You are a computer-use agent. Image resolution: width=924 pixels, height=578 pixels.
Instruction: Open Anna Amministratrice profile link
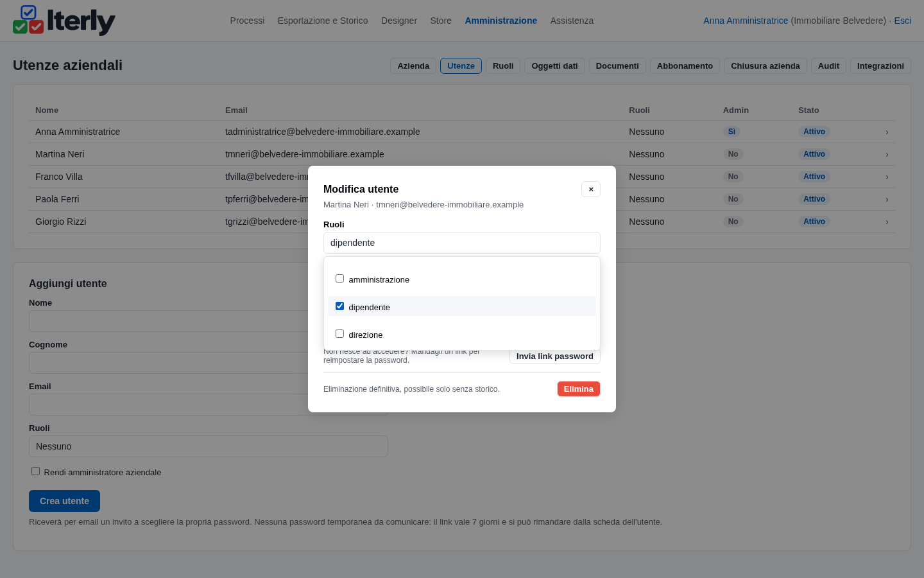click(746, 21)
